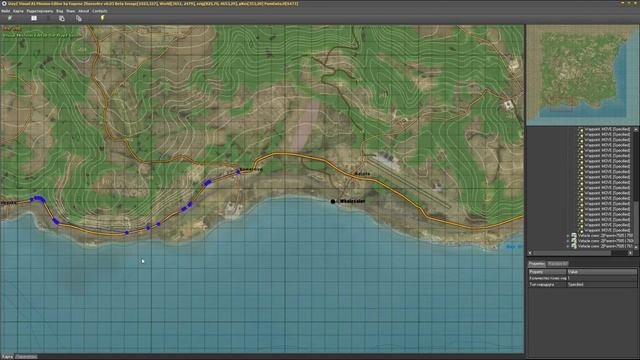The height and width of the screenshot is (360, 640).
Task: Click the first toolbar icon with pencil
Action: 10,18
